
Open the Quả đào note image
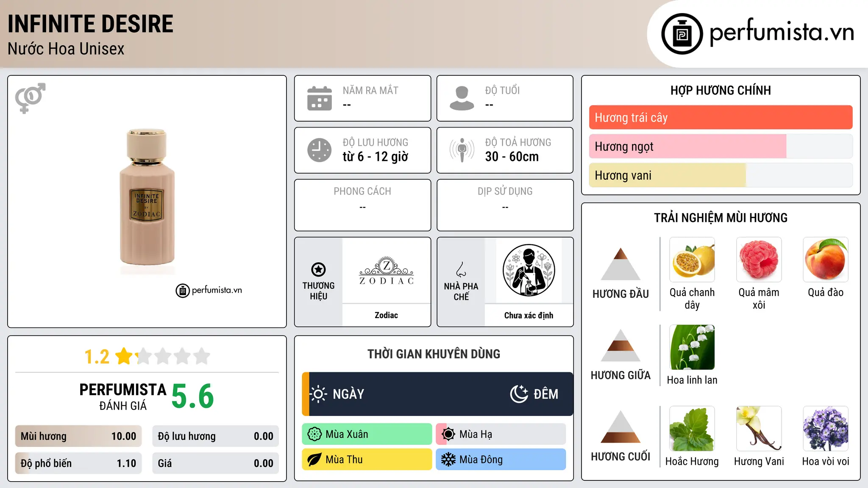click(x=826, y=260)
